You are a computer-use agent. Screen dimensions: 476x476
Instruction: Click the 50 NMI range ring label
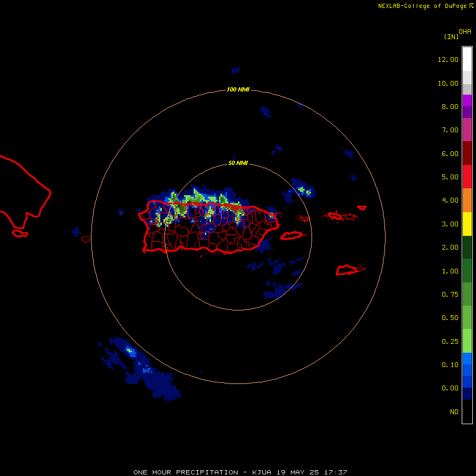238,163
